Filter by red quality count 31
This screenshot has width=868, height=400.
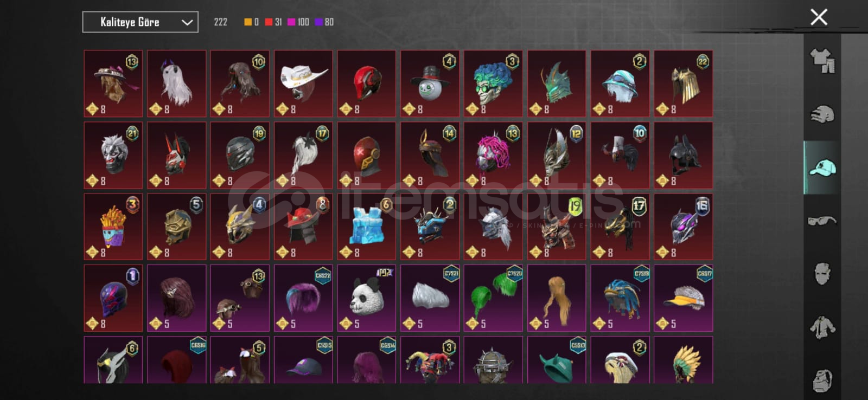pyautogui.click(x=273, y=22)
